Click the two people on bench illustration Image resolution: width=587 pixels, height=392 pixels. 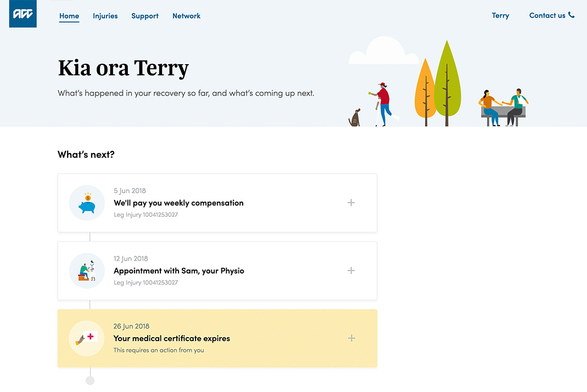(x=503, y=107)
